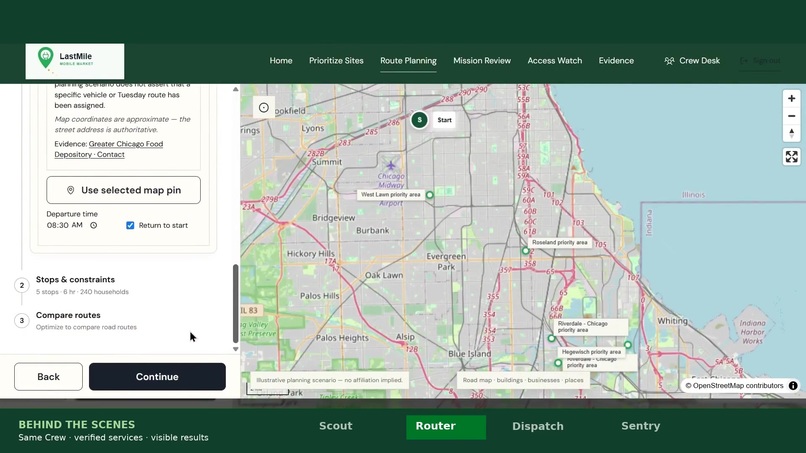The height and width of the screenshot is (453, 806).
Task: Click the 5 stops · 6 hr · 240 households text
Action: 82,292
